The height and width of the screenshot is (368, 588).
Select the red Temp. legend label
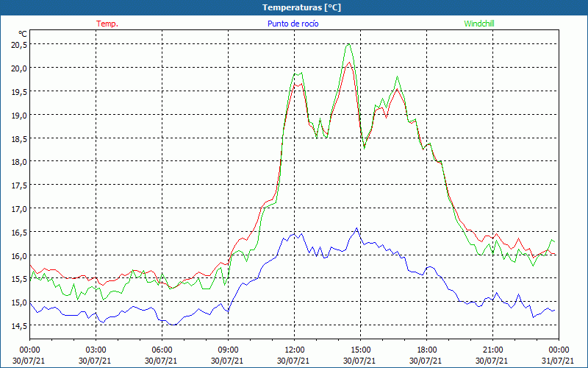[107, 24]
